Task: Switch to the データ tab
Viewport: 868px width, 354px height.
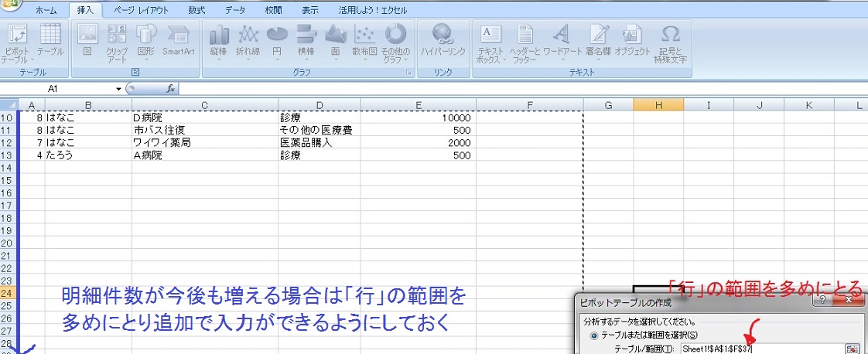Action: (235, 10)
